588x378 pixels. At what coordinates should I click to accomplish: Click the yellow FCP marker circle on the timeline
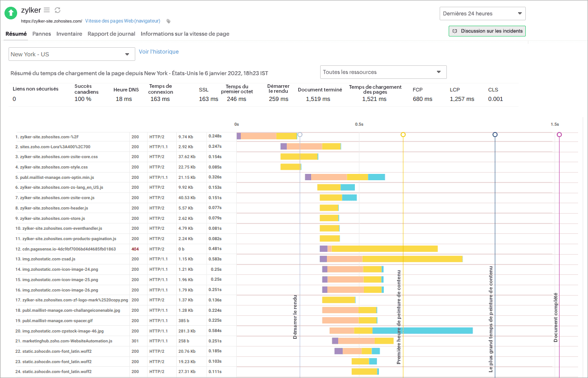coord(403,134)
